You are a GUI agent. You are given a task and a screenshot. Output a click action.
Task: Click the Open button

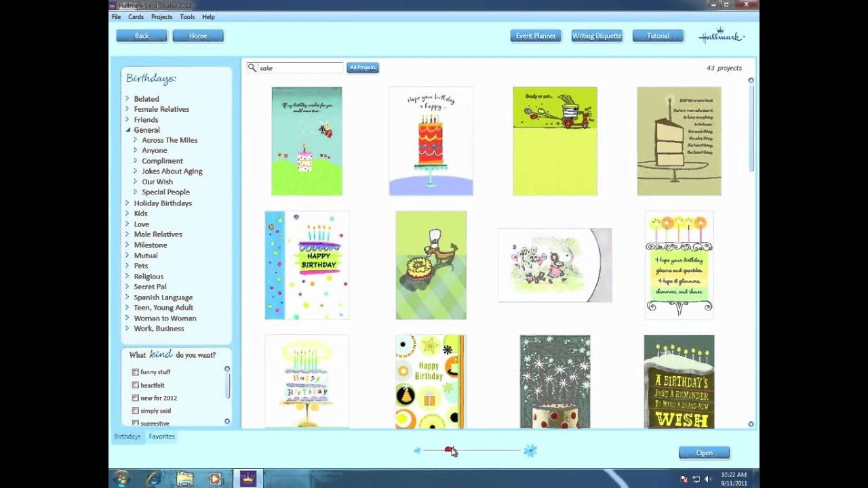pyautogui.click(x=705, y=453)
